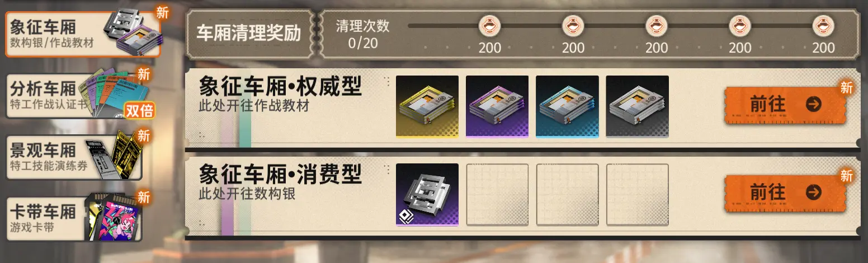Click last empty reward slot in 消费型 row
The height and width of the screenshot is (263, 868).
tap(637, 195)
